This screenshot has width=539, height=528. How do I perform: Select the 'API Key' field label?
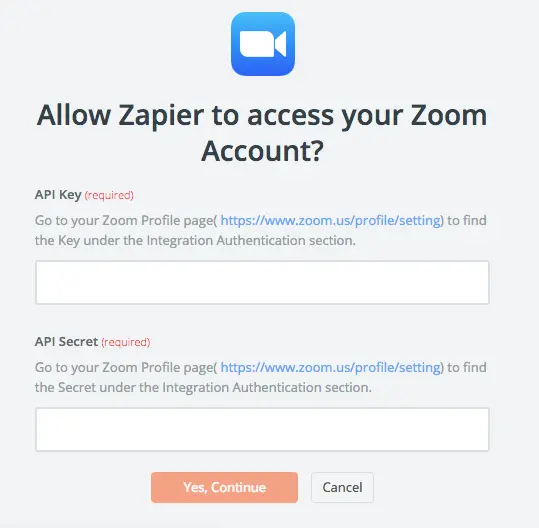pyautogui.click(x=58, y=195)
